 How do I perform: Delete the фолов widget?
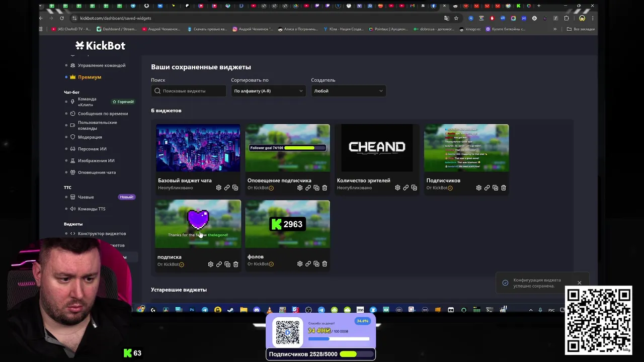pyautogui.click(x=325, y=263)
